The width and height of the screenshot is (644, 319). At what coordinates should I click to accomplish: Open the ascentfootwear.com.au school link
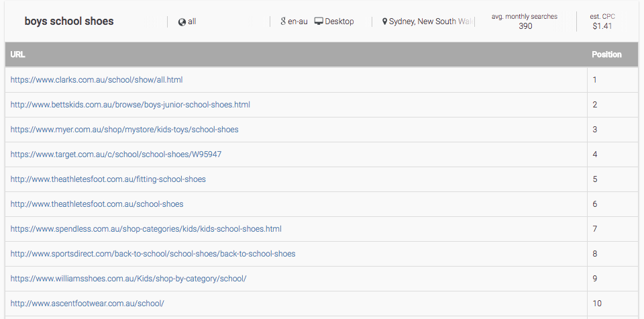[87, 304]
